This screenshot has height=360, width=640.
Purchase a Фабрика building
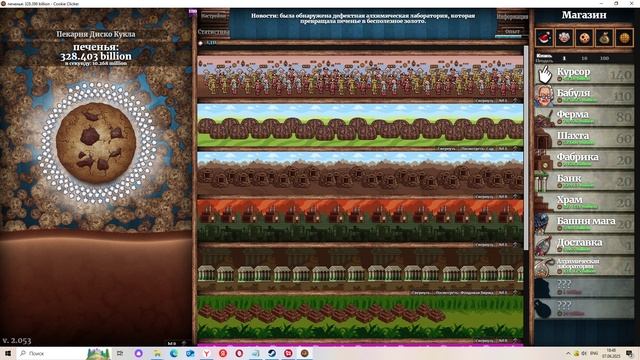point(584,160)
